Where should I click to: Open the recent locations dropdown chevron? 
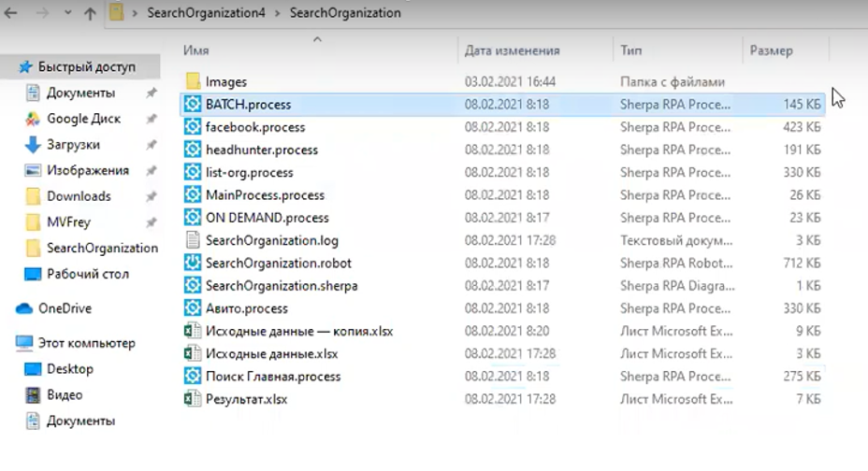coord(66,14)
